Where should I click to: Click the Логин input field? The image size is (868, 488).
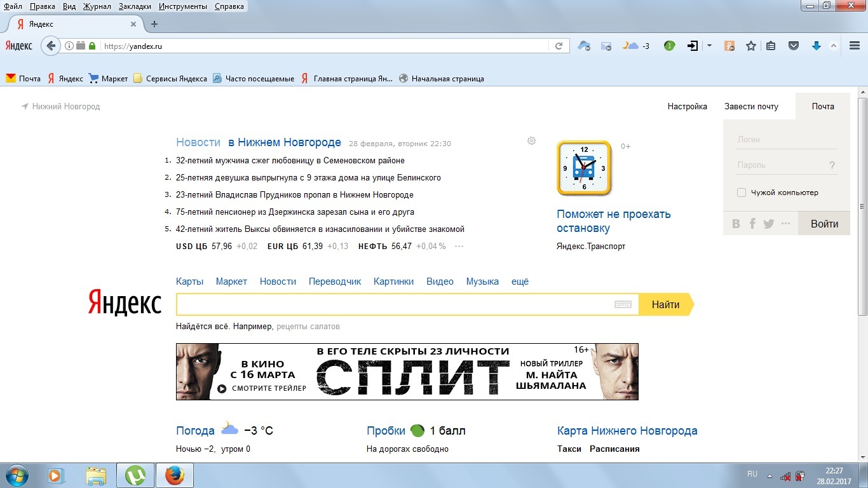pos(787,140)
